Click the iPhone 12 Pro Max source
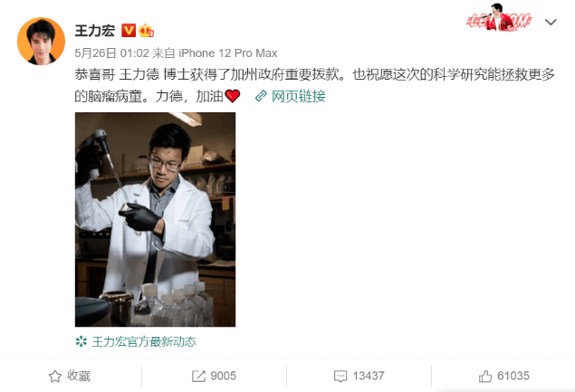Screen dimensions: 575x392 click(227, 53)
